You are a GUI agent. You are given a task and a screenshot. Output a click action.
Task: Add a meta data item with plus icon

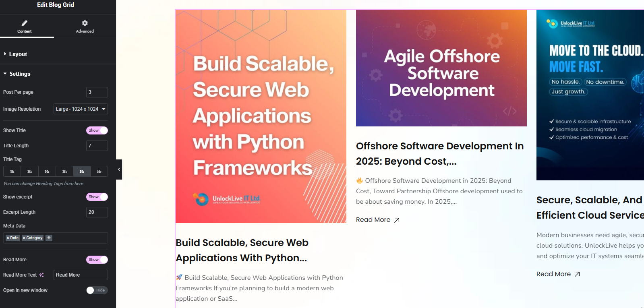click(49, 238)
